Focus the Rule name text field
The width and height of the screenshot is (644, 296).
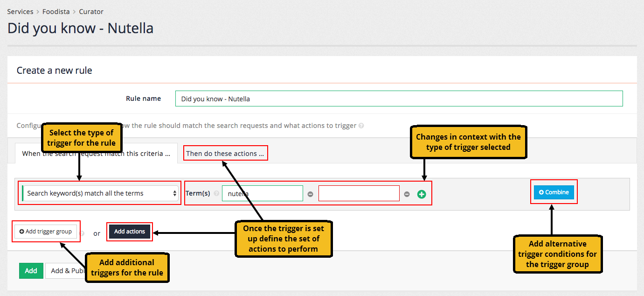(399, 99)
